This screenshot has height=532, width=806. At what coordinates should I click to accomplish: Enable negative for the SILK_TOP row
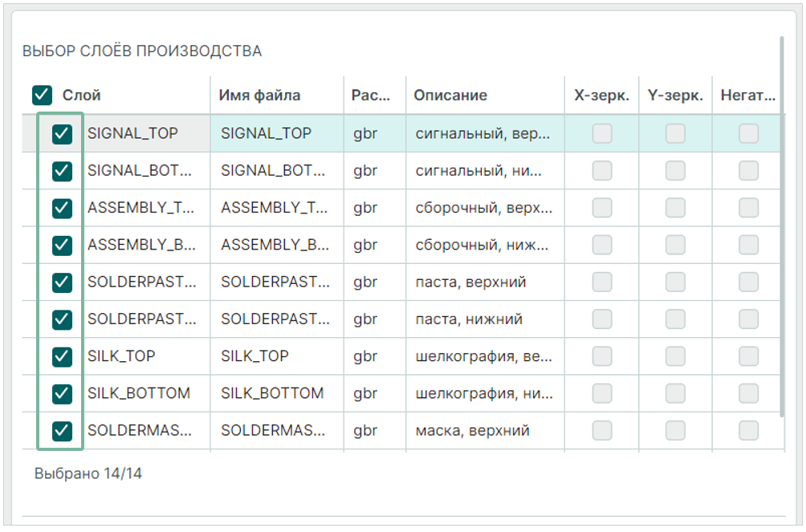tap(748, 356)
